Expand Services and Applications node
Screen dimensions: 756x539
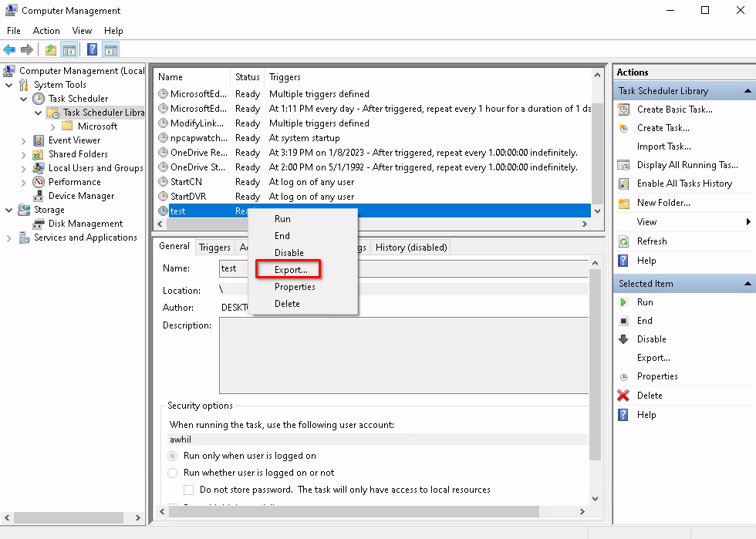coord(8,238)
